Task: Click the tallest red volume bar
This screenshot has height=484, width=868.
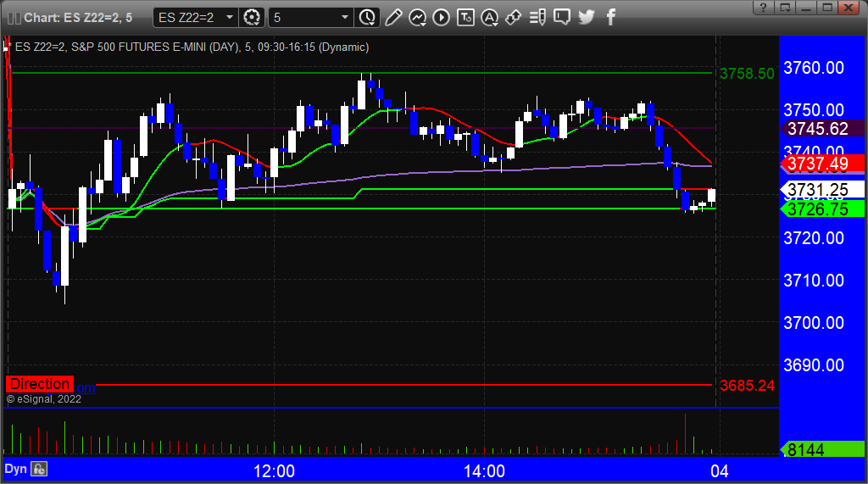Action: (x=685, y=434)
